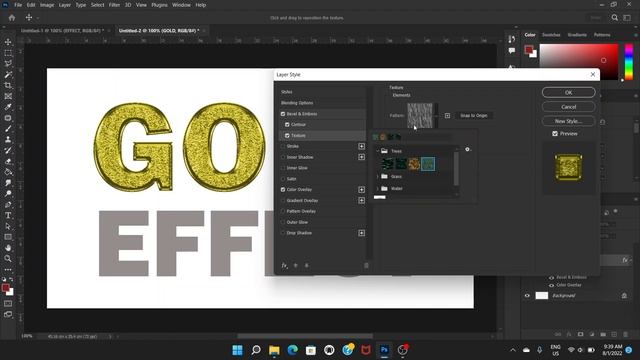Select the Horizontal Type tool
Viewport: 640px width, 360px height.
[8, 216]
